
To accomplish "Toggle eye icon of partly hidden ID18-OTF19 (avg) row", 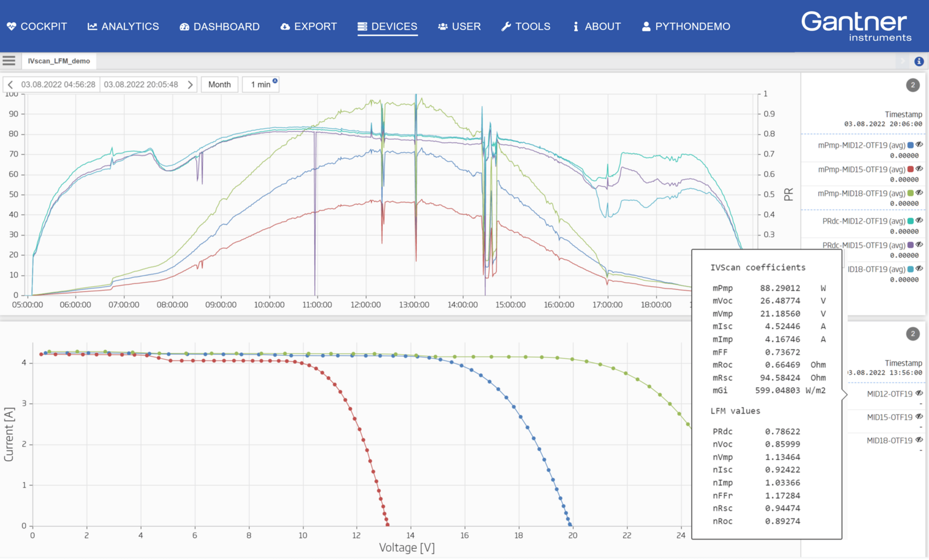I will coord(919,269).
